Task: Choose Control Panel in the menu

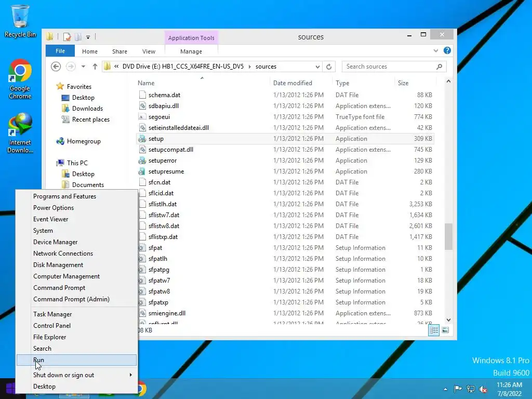Action: (77, 326)
